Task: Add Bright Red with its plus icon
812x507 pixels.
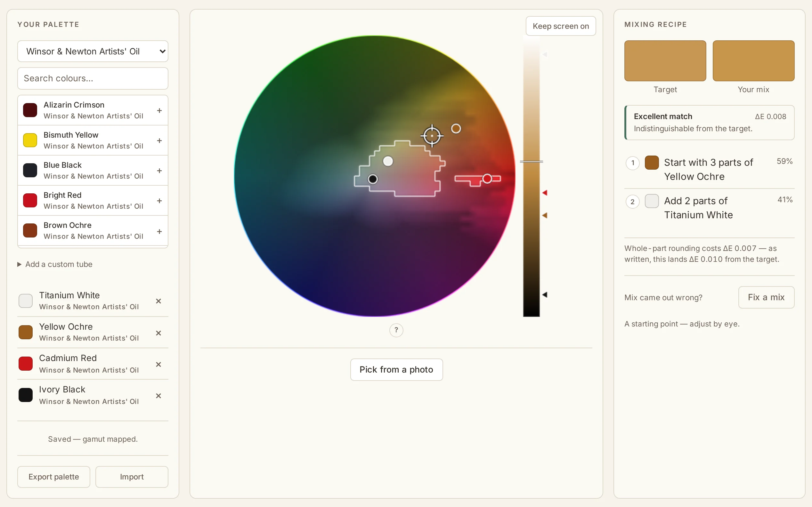Action: 159,200
